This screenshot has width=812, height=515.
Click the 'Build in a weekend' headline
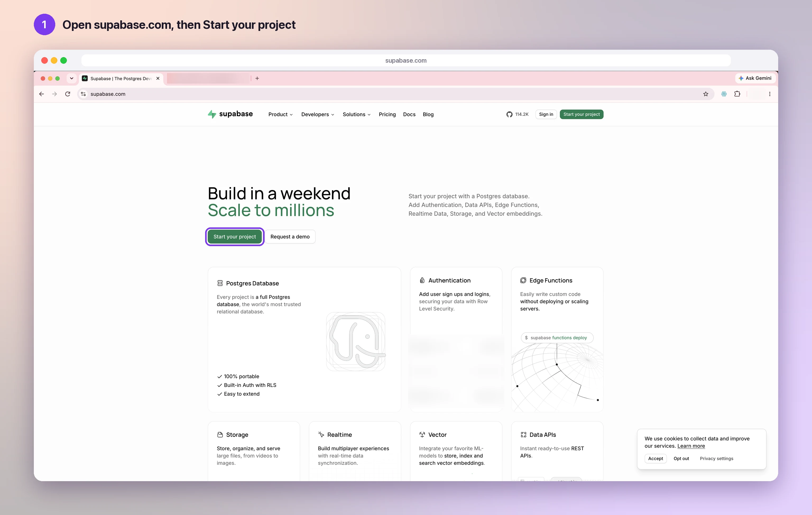tap(279, 194)
